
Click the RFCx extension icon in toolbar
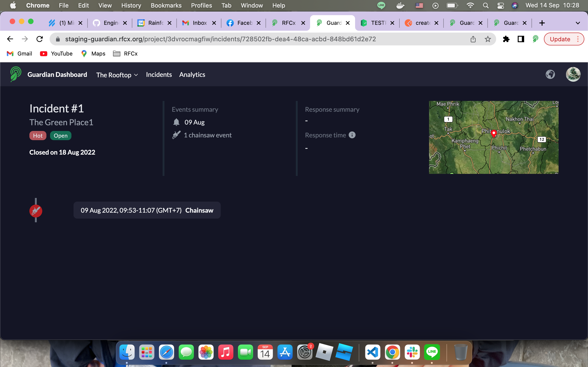pos(535,39)
